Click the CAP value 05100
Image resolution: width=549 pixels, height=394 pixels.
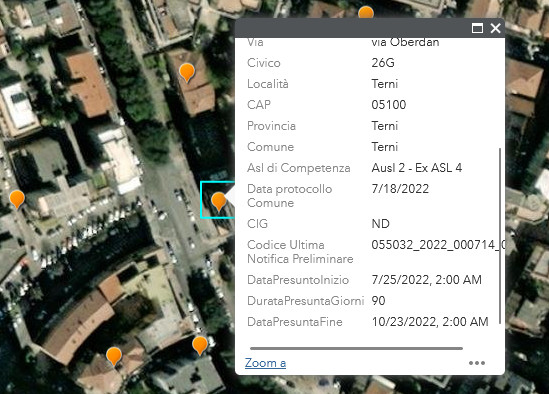tap(389, 105)
